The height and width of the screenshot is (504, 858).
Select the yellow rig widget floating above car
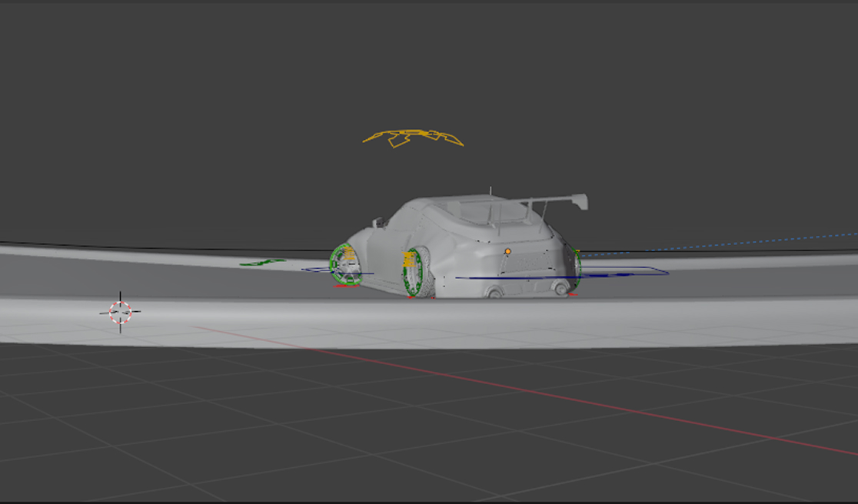tap(413, 138)
